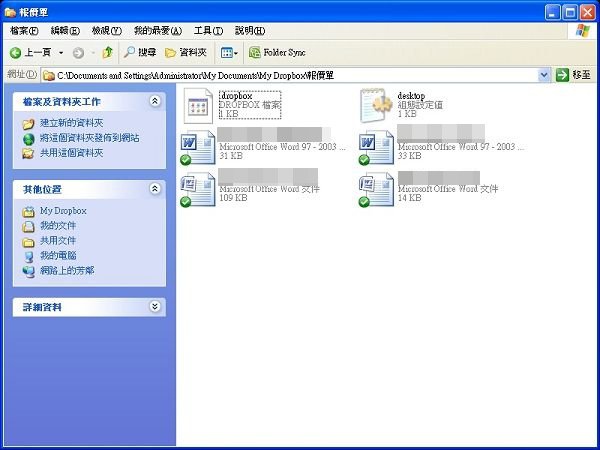Open the Search (搜尋) toolbar button
This screenshot has height=450, width=600.
(x=140, y=52)
